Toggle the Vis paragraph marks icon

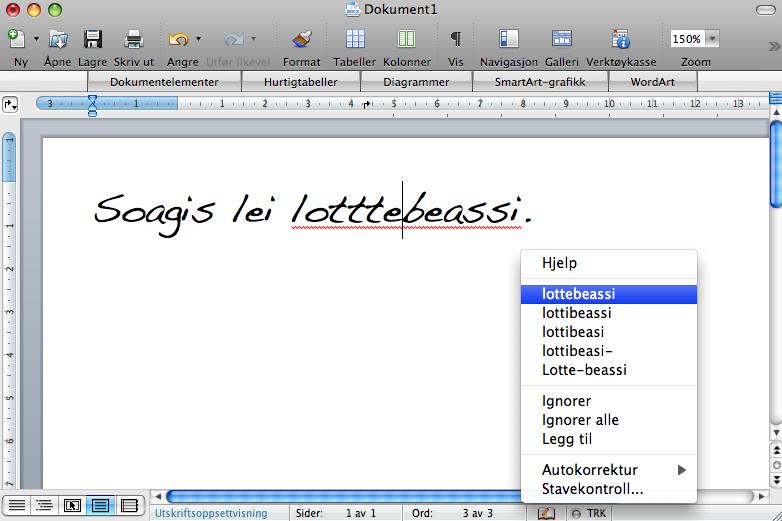455,39
